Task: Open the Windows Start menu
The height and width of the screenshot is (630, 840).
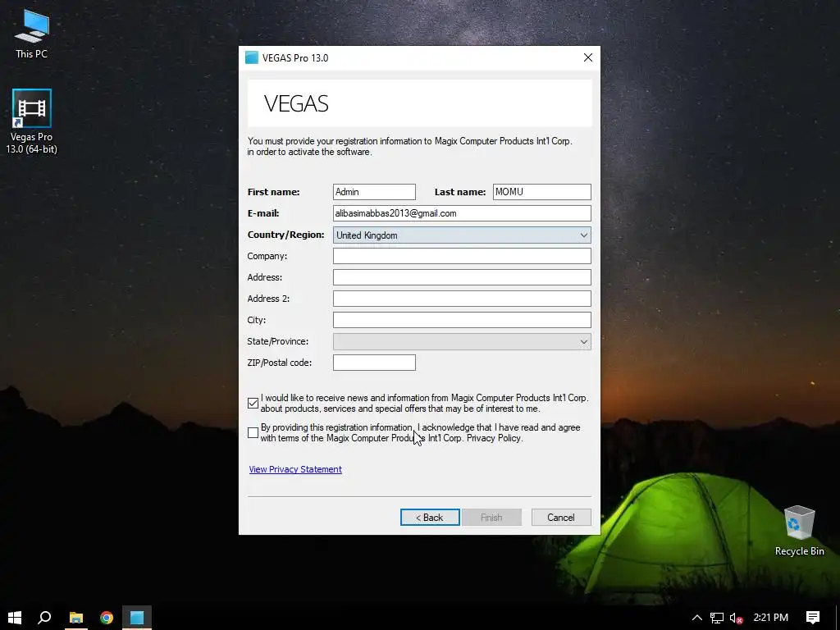Action: tap(15, 617)
